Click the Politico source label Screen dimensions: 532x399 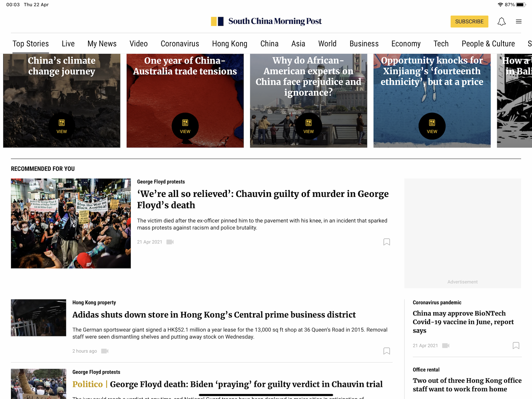pos(88,384)
